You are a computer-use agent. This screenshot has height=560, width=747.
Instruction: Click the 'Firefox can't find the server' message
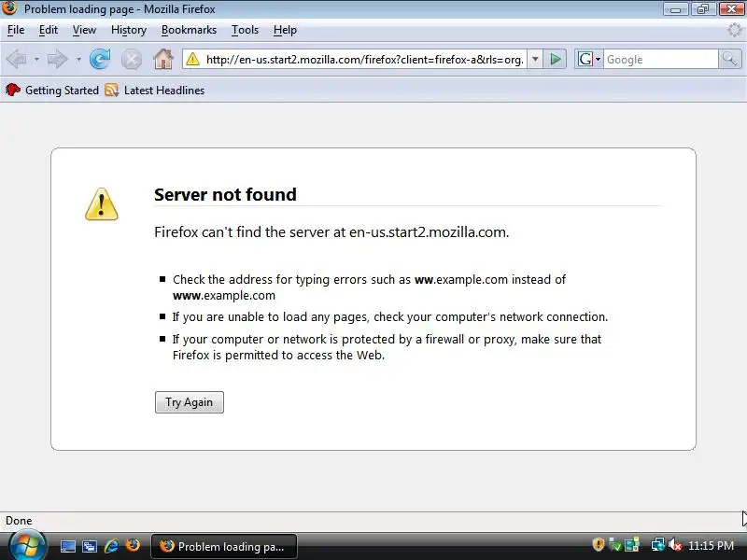331,232
